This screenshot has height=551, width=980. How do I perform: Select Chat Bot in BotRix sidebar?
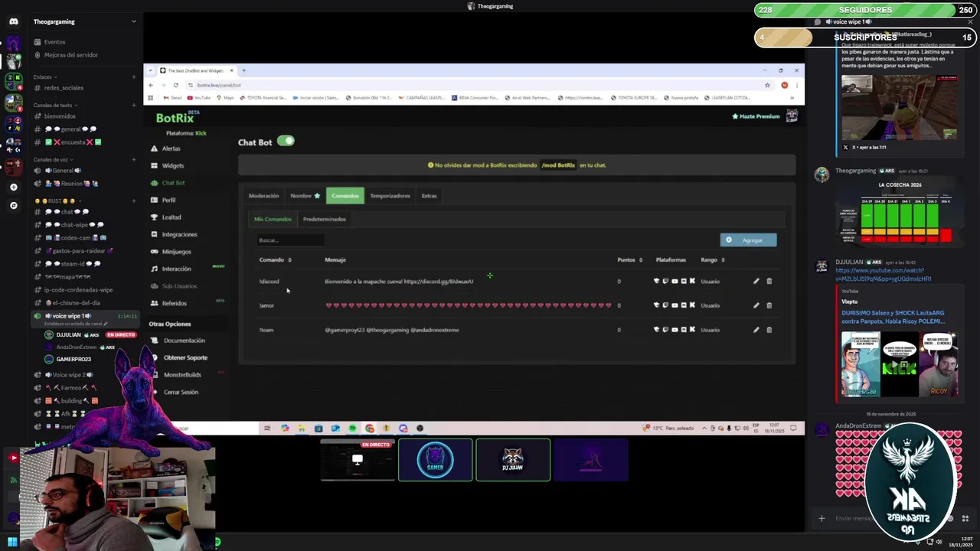pos(173,183)
